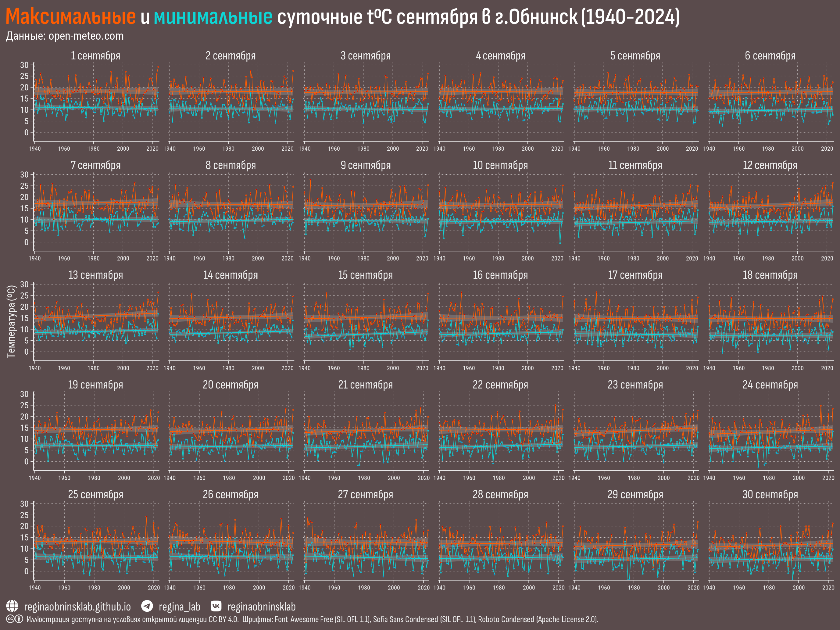Click the globe website icon

click(12, 606)
